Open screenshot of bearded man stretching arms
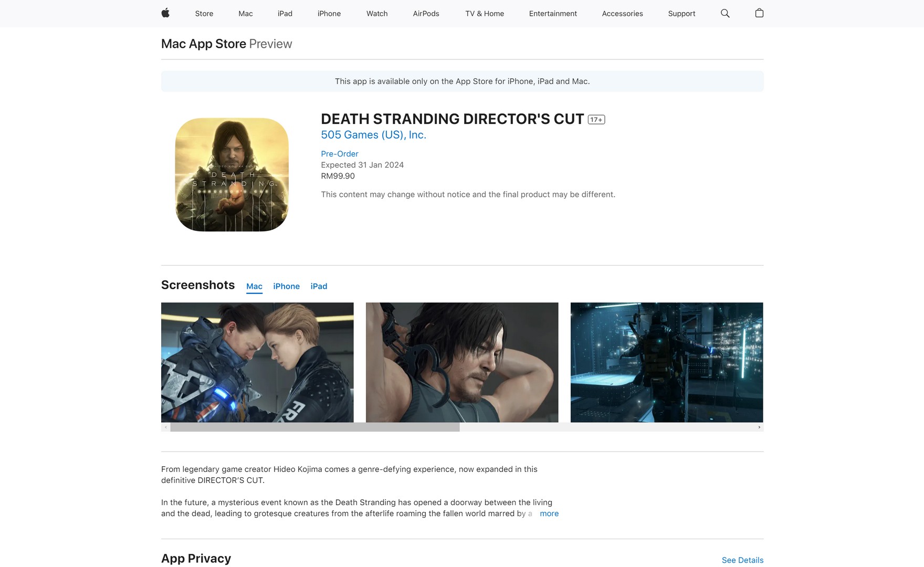Image resolution: width=924 pixels, height=567 pixels. [462, 362]
